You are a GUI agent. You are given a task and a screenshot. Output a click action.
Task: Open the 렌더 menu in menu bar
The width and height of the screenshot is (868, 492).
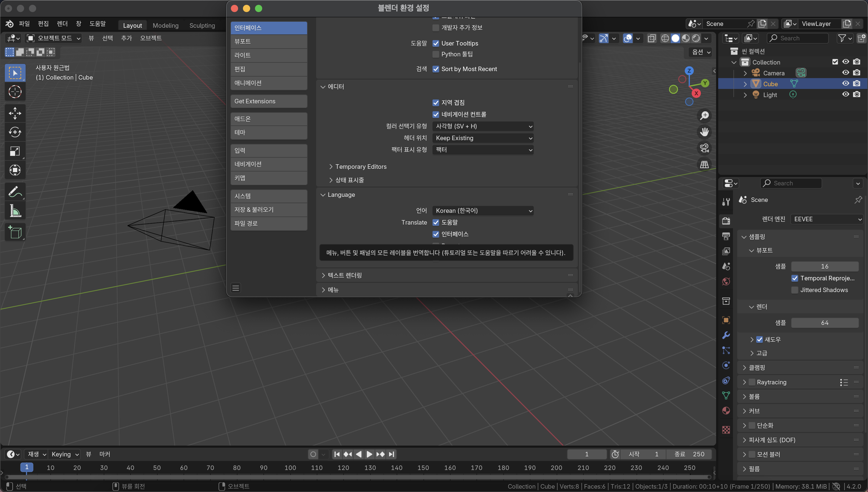pos(62,24)
